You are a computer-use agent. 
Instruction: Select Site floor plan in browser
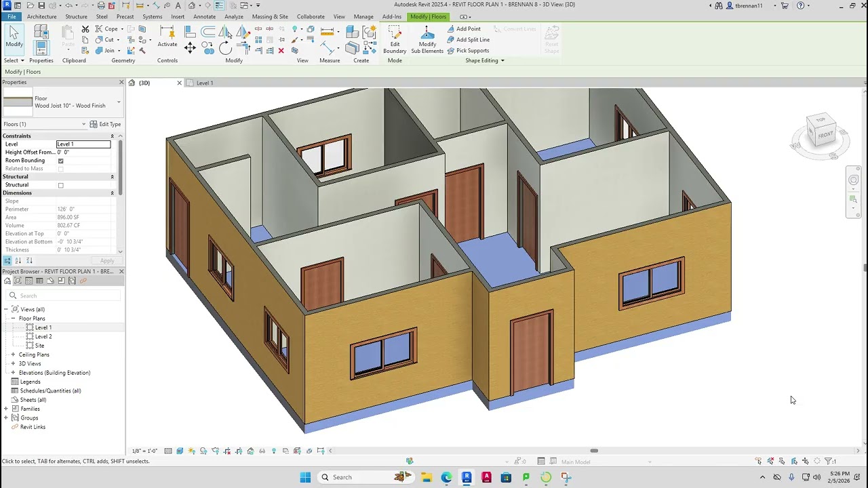coord(39,346)
